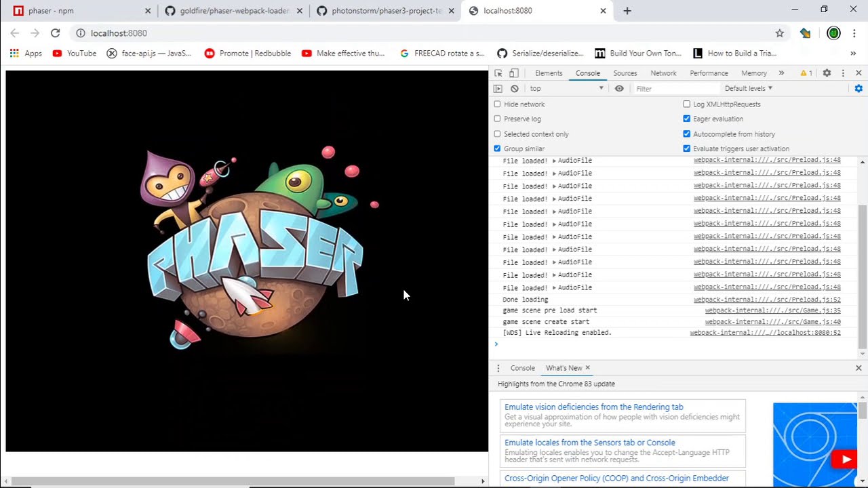
Task: View site information icon in address bar
Action: click(80, 33)
